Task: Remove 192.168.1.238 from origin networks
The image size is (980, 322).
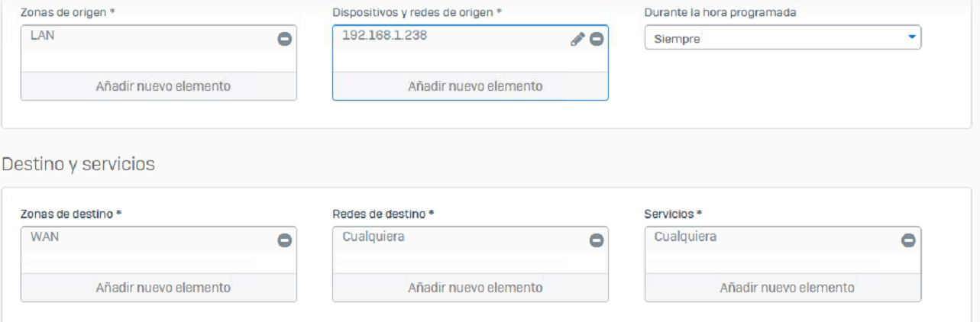Action: [597, 39]
